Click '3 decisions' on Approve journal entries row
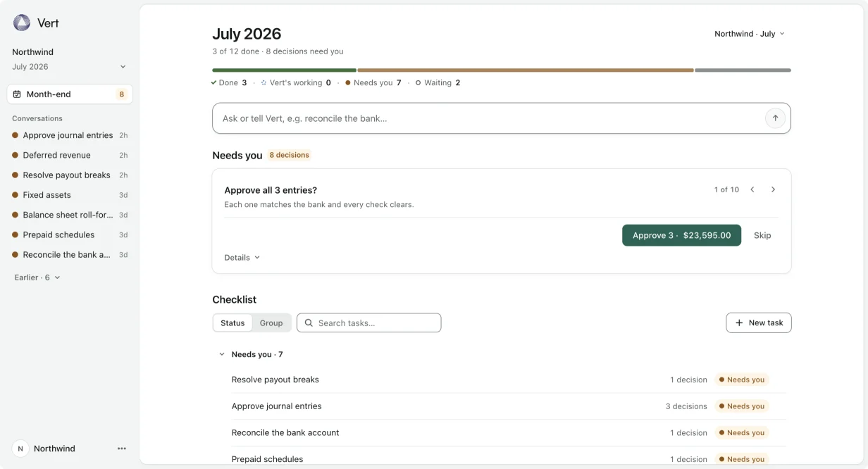868x469 pixels. [686, 406]
